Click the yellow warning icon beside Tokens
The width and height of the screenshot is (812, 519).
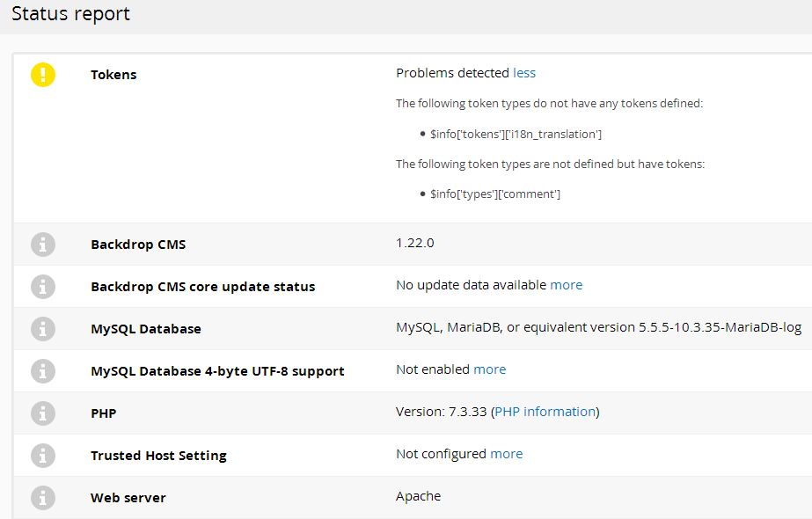coord(43,75)
